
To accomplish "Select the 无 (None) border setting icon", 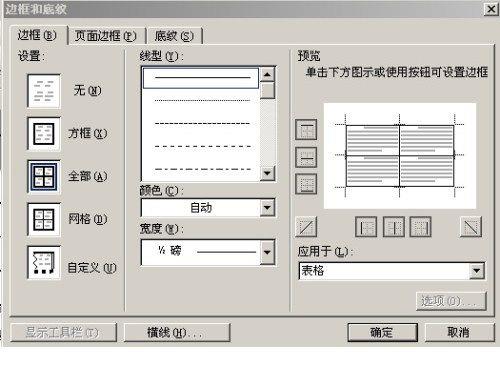I will pos(44,91).
